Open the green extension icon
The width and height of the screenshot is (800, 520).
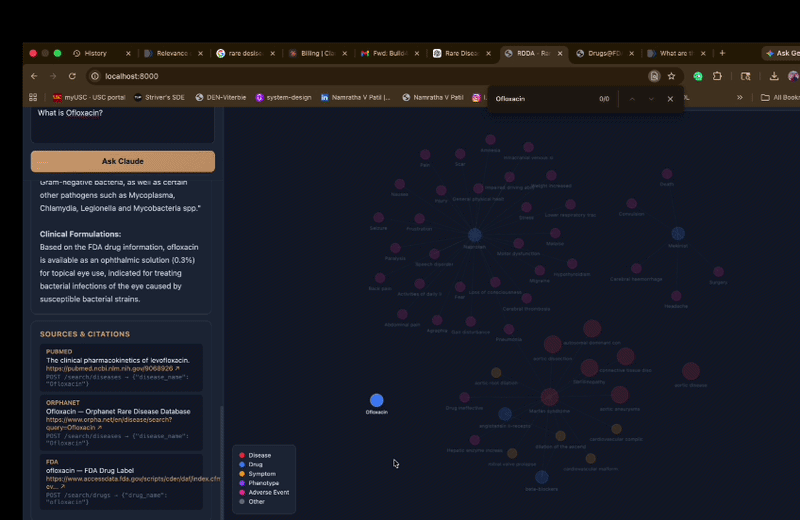(x=698, y=76)
